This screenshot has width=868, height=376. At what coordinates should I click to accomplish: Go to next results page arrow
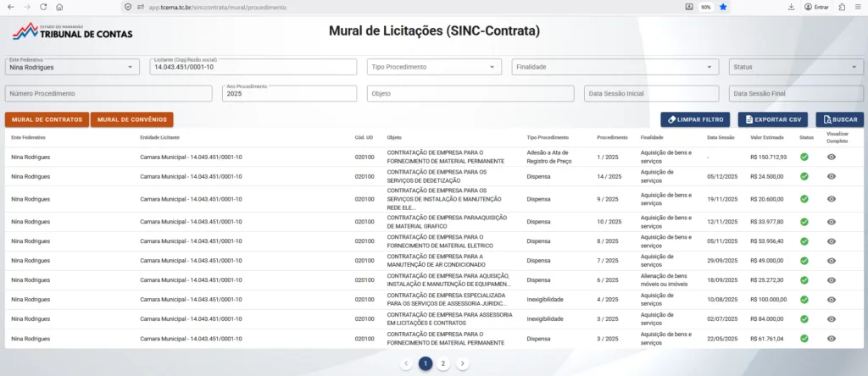[x=462, y=363]
